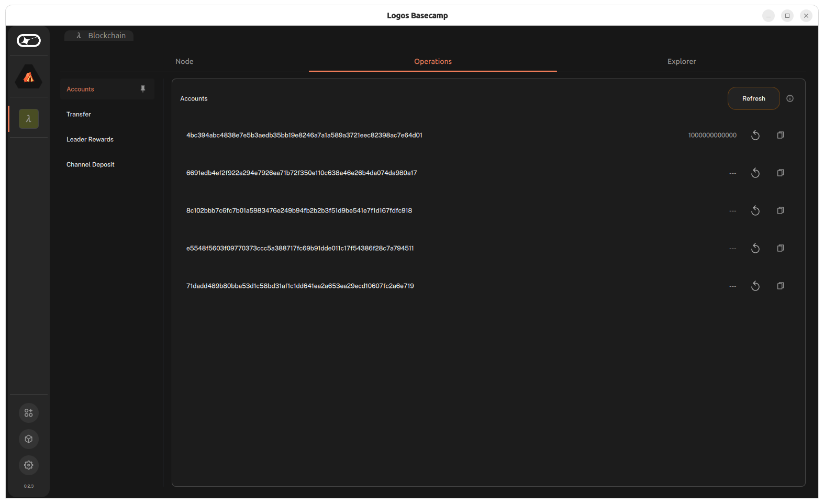Copy address starting with 4bc394abc
The height and width of the screenshot is (504, 824).
[x=781, y=135]
